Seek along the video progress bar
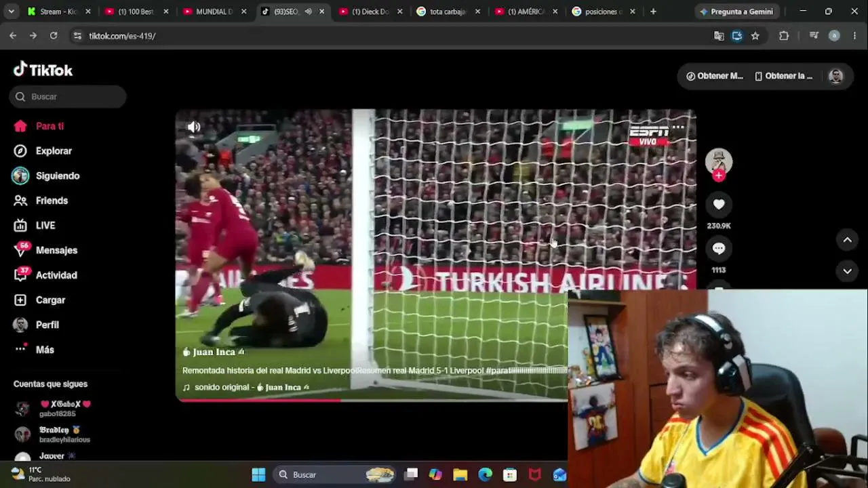The height and width of the screenshot is (488, 868). (372, 400)
